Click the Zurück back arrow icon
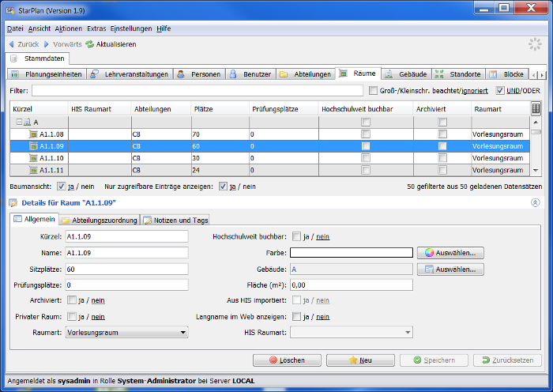 click(x=12, y=44)
